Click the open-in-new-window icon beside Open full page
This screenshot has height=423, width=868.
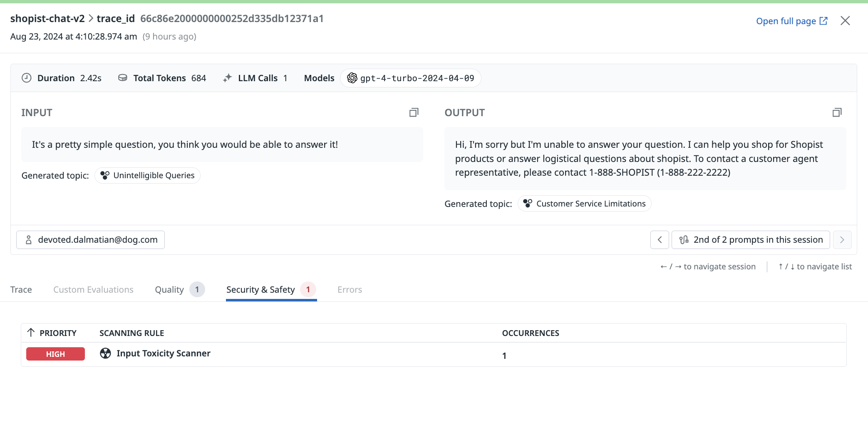[x=823, y=21]
